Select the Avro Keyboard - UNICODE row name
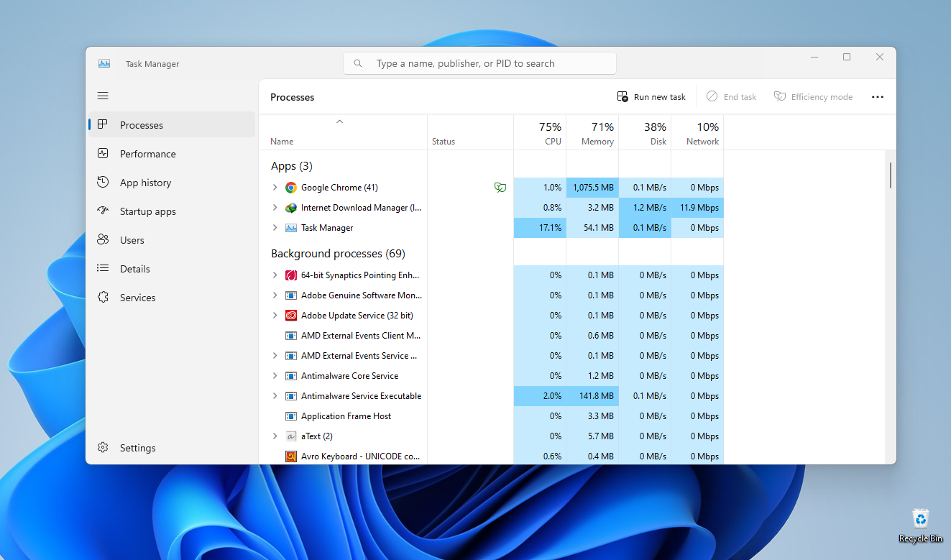Viewport: 951px width, 560px height. [360, 456]
